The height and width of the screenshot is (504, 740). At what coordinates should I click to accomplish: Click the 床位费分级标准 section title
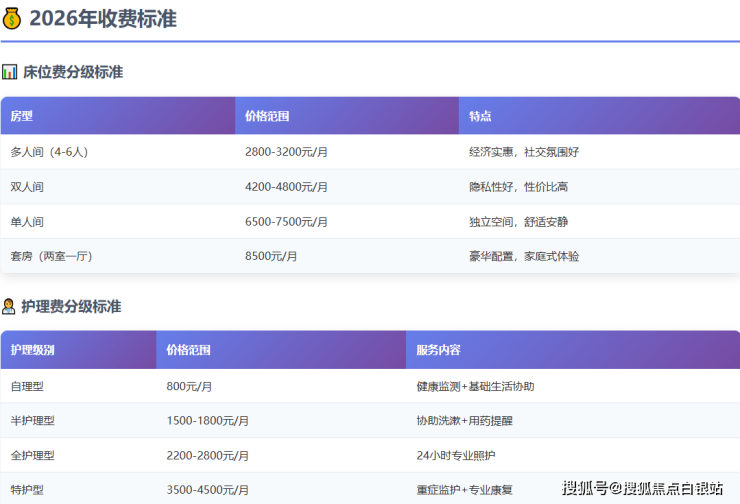(x=73, y=72)
